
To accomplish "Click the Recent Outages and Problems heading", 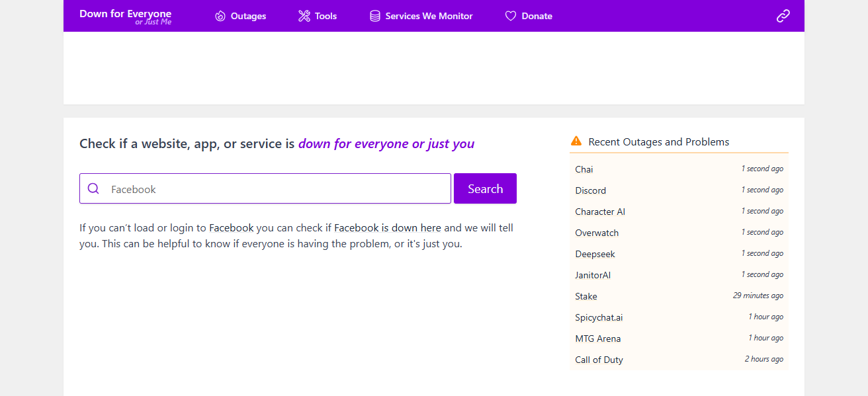I will 659,141.
